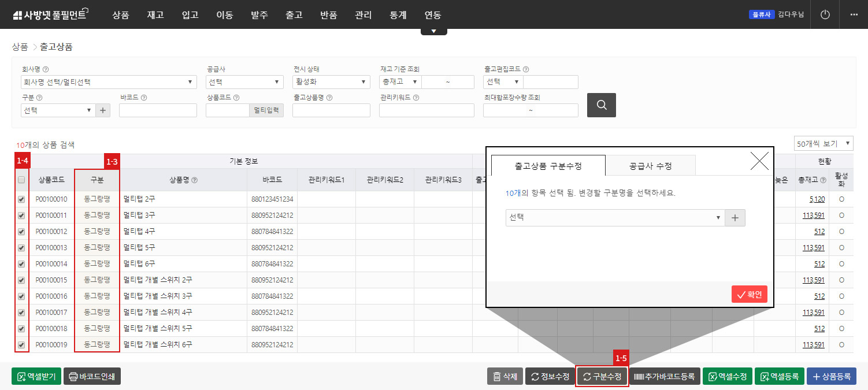
Task: Click the 확인 confirm button in modal
Action: pyautogui.click(x=749, y=294)
